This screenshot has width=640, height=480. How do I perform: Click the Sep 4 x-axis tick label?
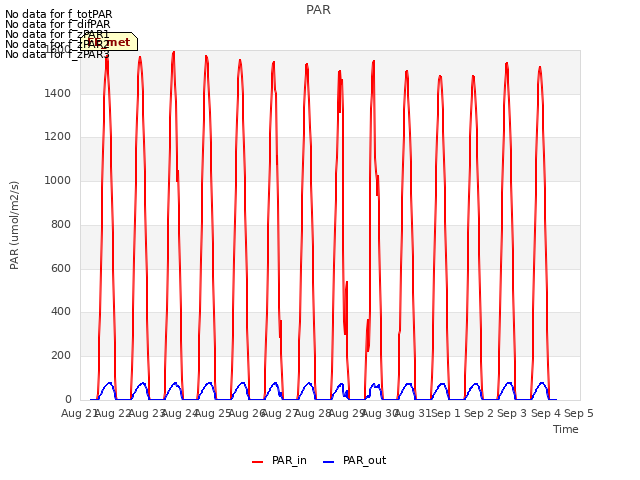click(546, 413)
